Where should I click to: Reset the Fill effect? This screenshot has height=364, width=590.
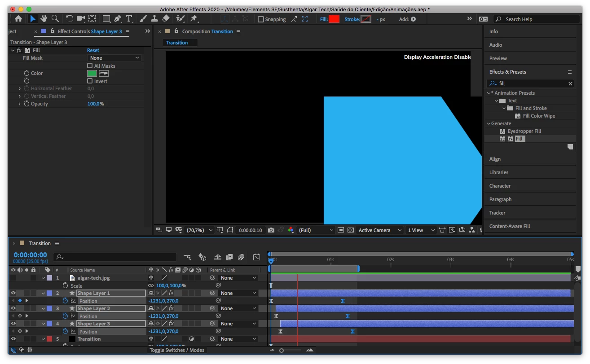tap(93, 50)
